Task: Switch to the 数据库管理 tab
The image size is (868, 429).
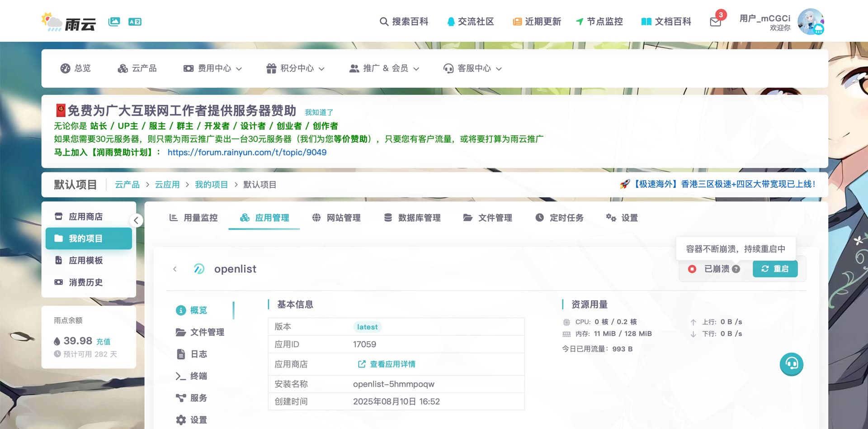Action: click(x=412, y=218)
